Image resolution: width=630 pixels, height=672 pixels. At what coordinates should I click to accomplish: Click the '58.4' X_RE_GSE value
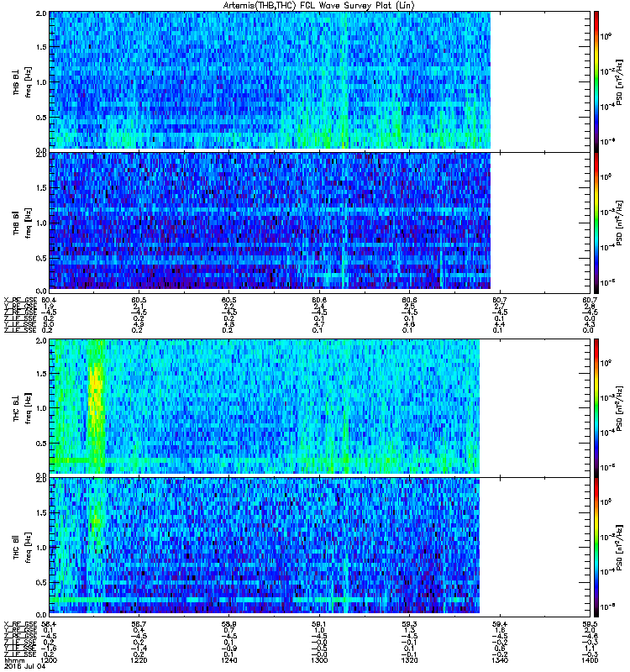[49, 624]
